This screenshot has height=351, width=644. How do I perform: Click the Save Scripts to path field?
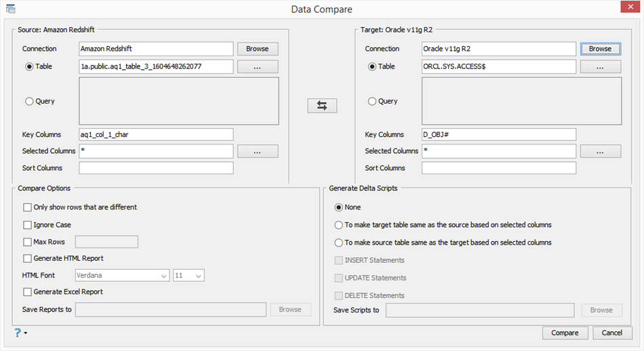(x=480, y=310)
